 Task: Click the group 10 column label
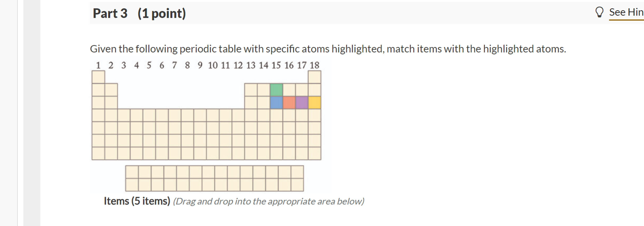tap(213, 66)
